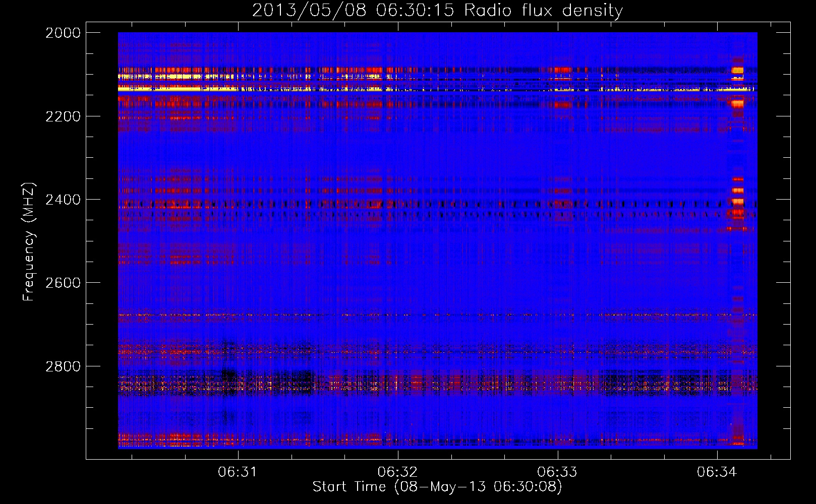Click the 06:31 time tick label

point(238,472)
